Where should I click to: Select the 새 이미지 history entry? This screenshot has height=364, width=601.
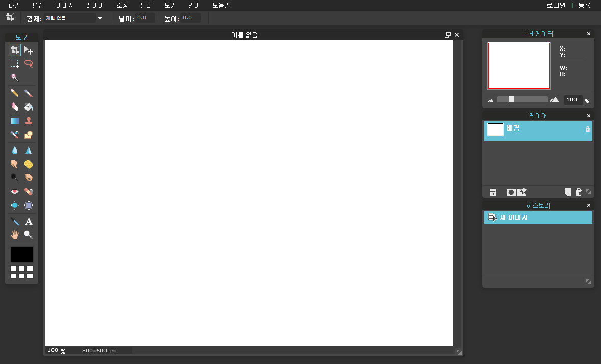pos(538,217)
